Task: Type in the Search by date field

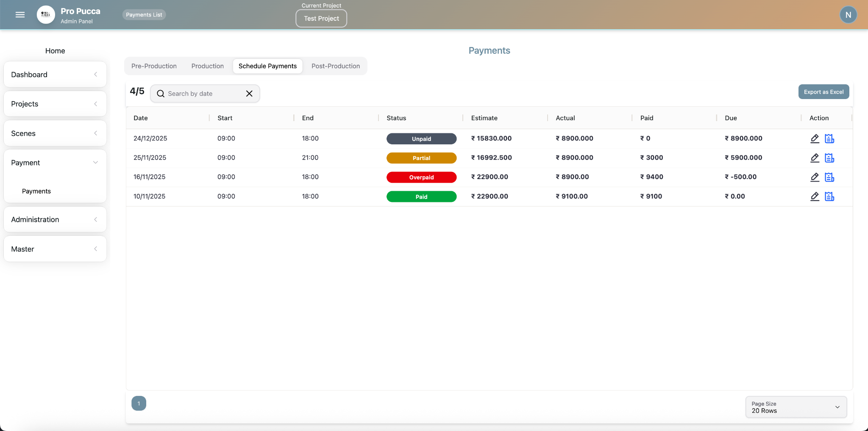Action: tap(203, 94)
